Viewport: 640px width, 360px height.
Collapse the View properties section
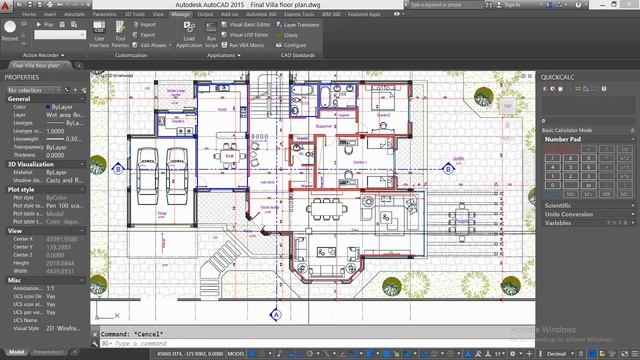point(82,231)
